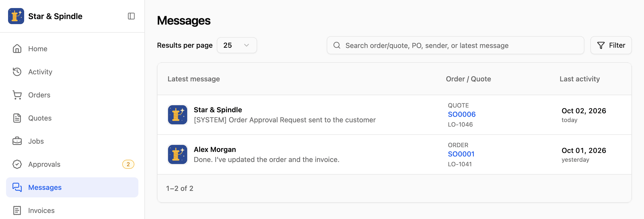Collapse the sidebar with the panel toggle icon
This screenshot has width=644, height=219.
131,16
